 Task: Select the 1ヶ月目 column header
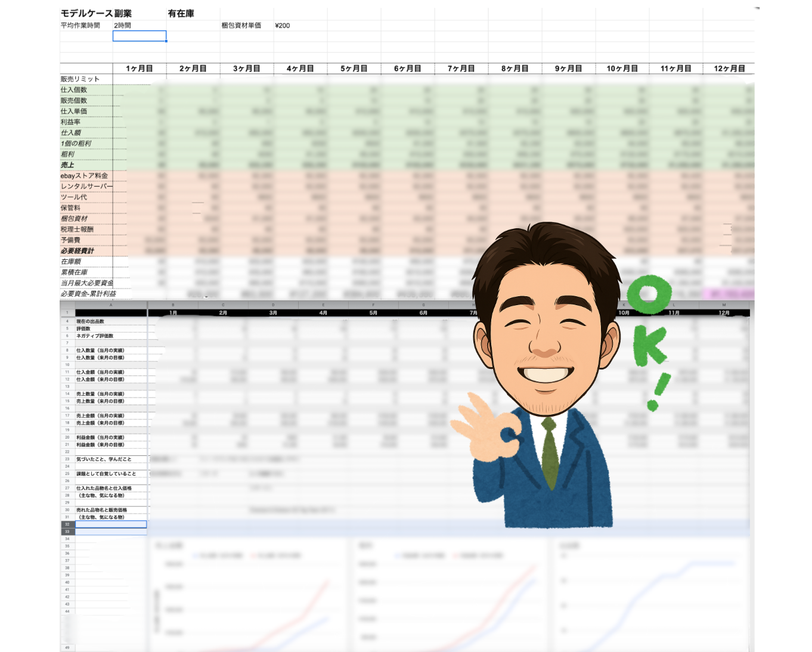click(140, 69)
